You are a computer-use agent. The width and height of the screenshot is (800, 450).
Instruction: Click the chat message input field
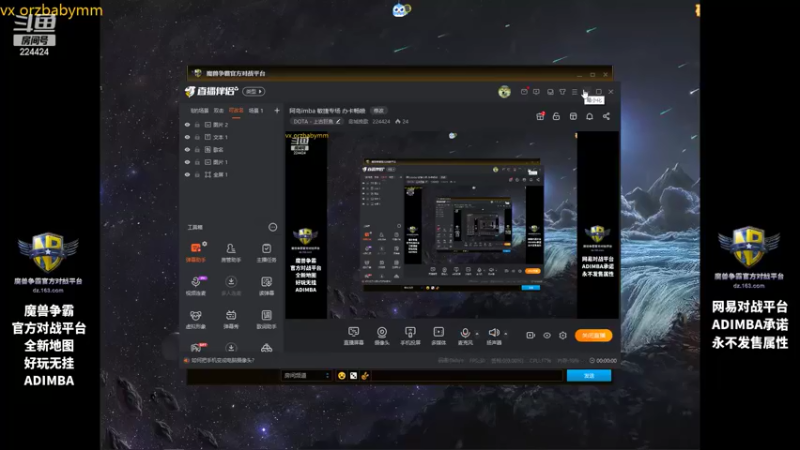click(x=467, y=376)
